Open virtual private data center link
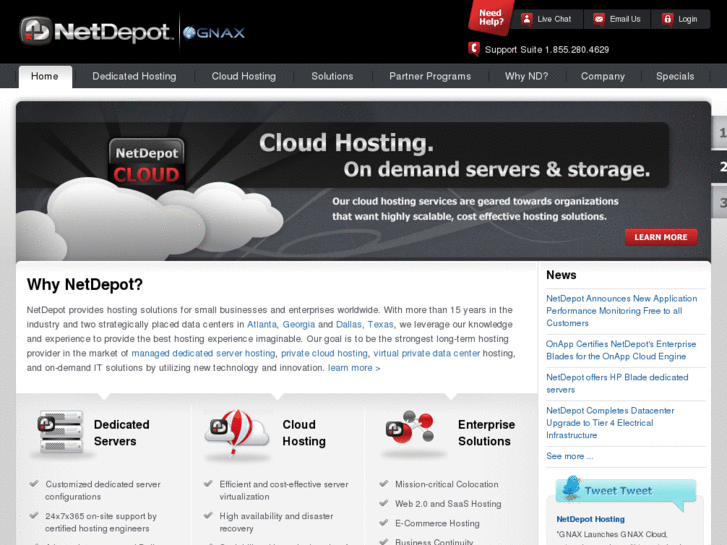This screenshot has width=727, height=545. [427, 353]
